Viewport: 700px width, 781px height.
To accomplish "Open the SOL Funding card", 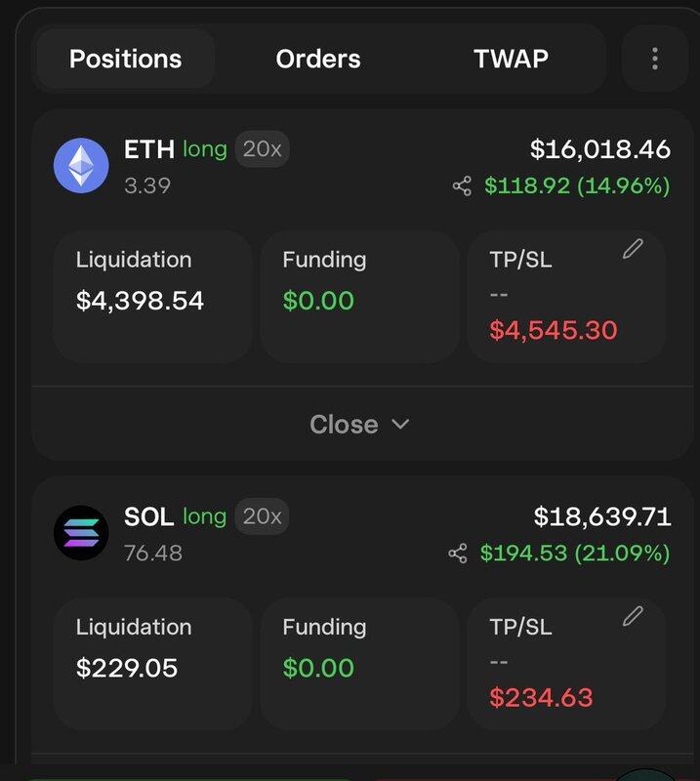I will 359,665.
